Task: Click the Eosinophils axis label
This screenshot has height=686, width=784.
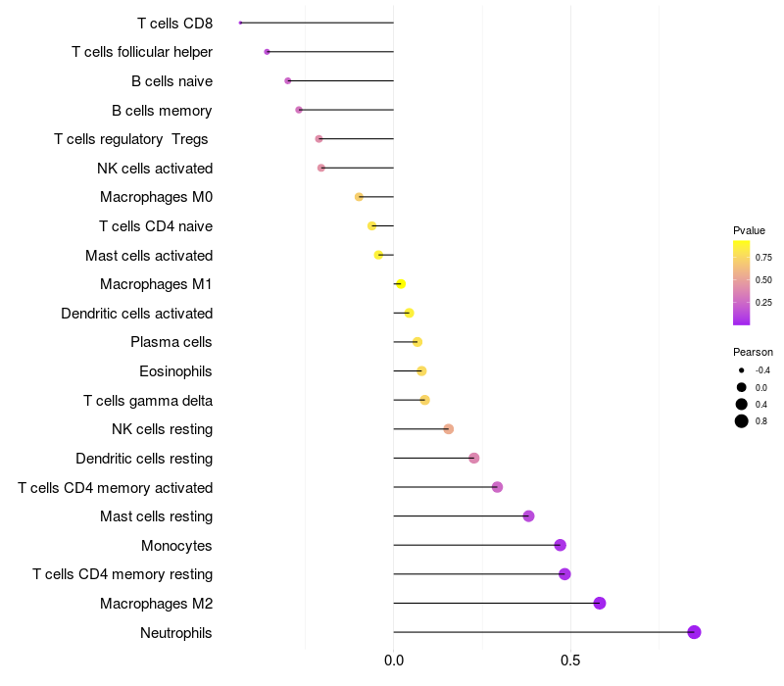Action: coord(175,371)
